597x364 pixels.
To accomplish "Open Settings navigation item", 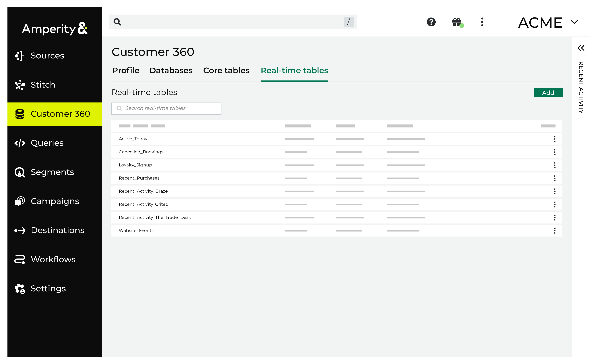I will pyautogui.click(x=48, y=288).
